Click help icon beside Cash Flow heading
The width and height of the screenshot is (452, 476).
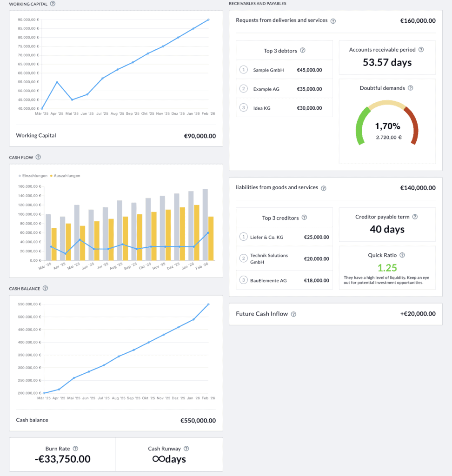(x=38, y=157)
